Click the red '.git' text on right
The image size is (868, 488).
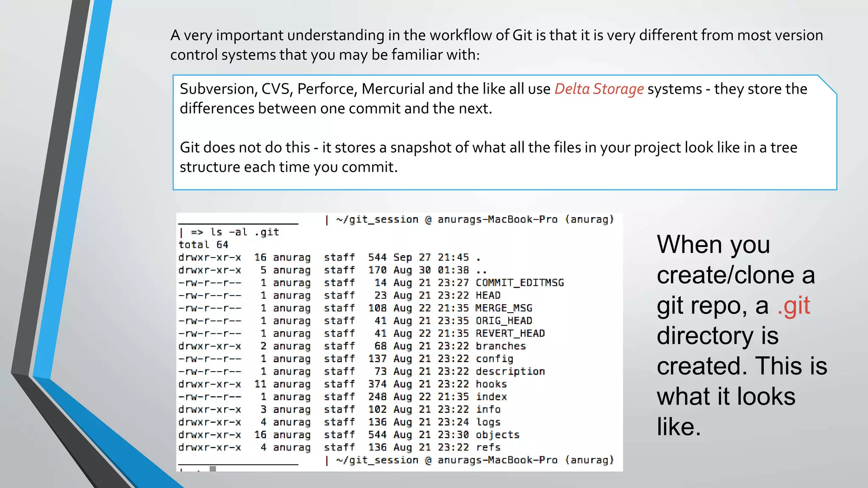point(793,305)
